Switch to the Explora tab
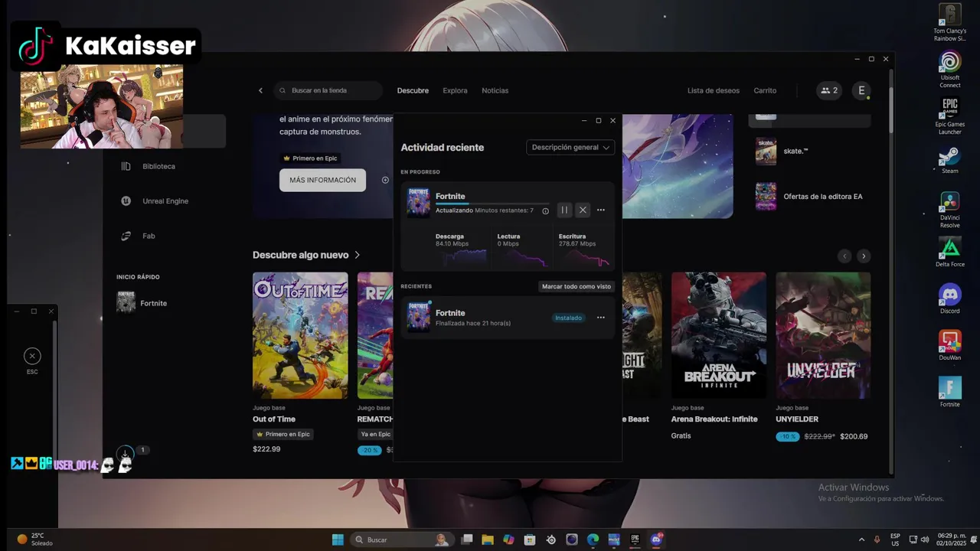The width and height of the screenshot is (980, 551). [455, 90]
